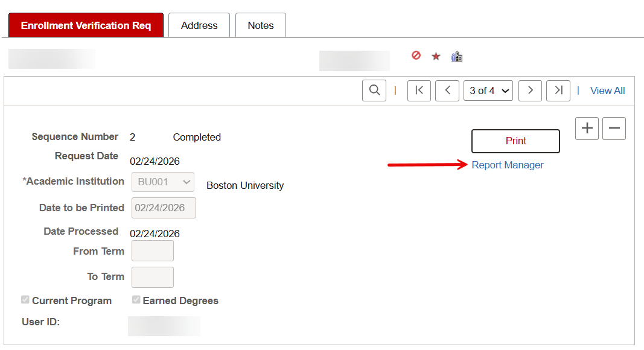Toggle the Earned Degrees checkbox
Screen dimensions: 644x350
click(x=136, y=300)
